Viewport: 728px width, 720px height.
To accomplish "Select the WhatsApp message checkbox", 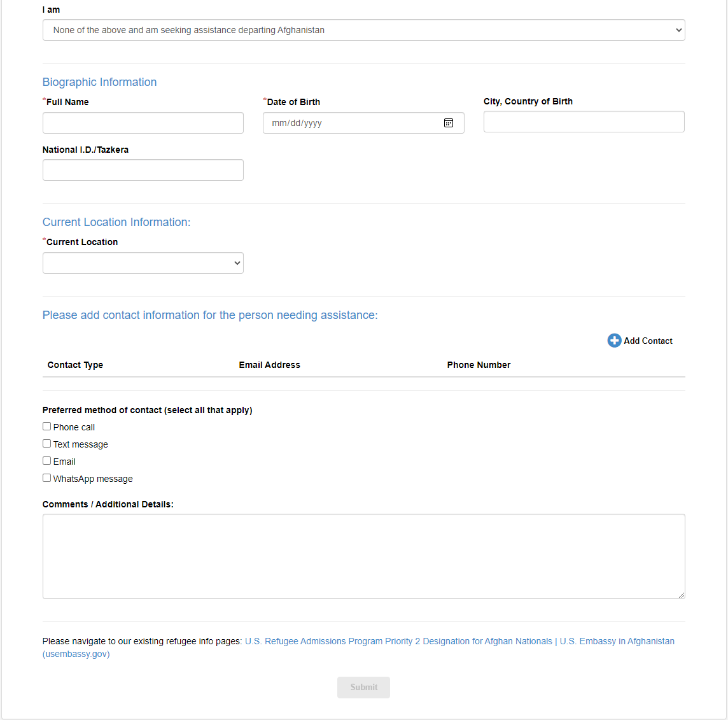I will click(x=47, y=478).
